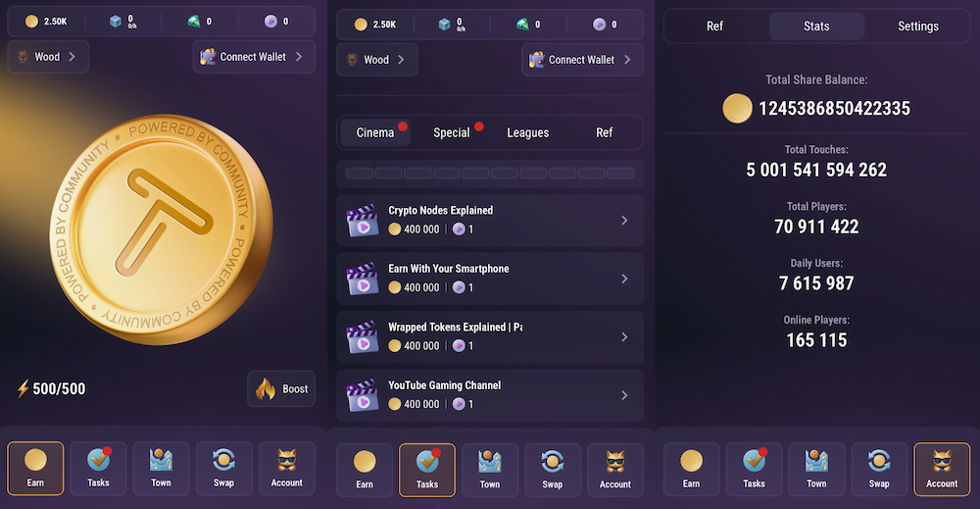This screenshot has height=509, width=980.
Task: Switch to the Special tab
Action: (451, 132)
